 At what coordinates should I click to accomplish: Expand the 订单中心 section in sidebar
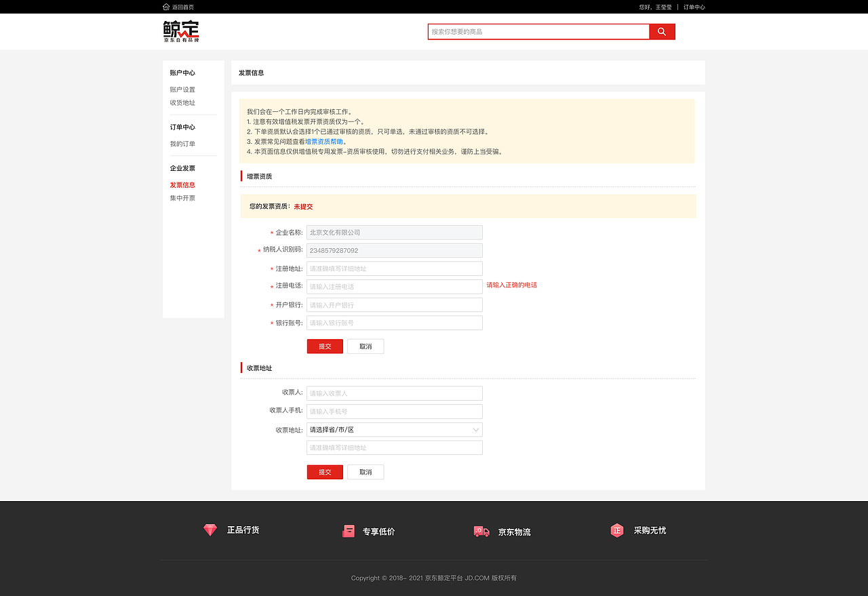tap(182, 127)
